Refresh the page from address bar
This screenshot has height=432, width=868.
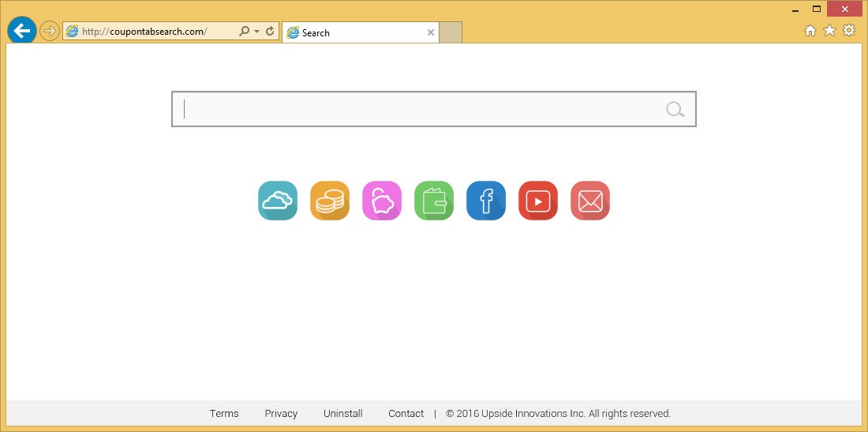click(270, 32)
